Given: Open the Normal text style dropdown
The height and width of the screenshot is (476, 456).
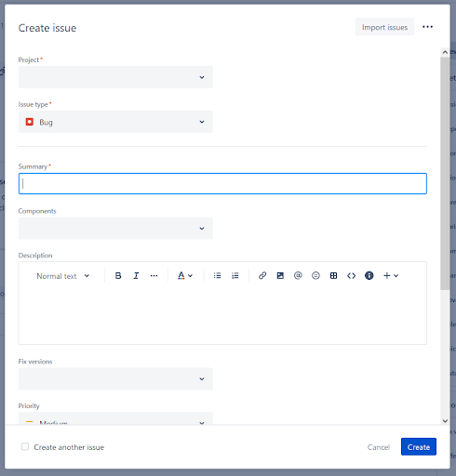Looking at the screenshot, I should 62,276.
